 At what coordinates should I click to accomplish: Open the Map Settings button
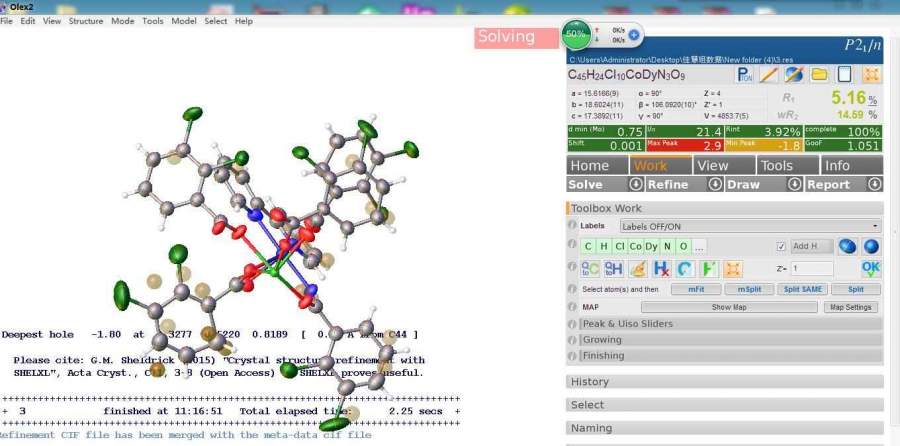[x=851, y=307]
